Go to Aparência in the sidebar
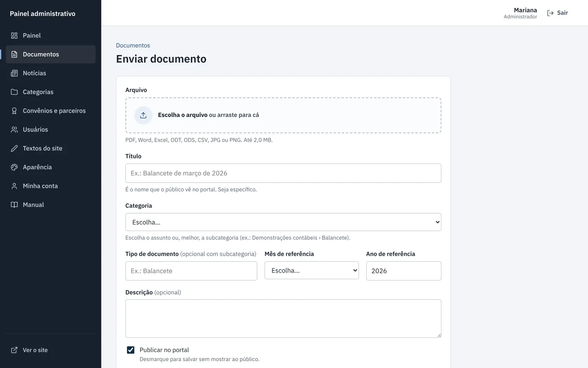The height and width of the screenshot is (368, 588). click(51, 167)
